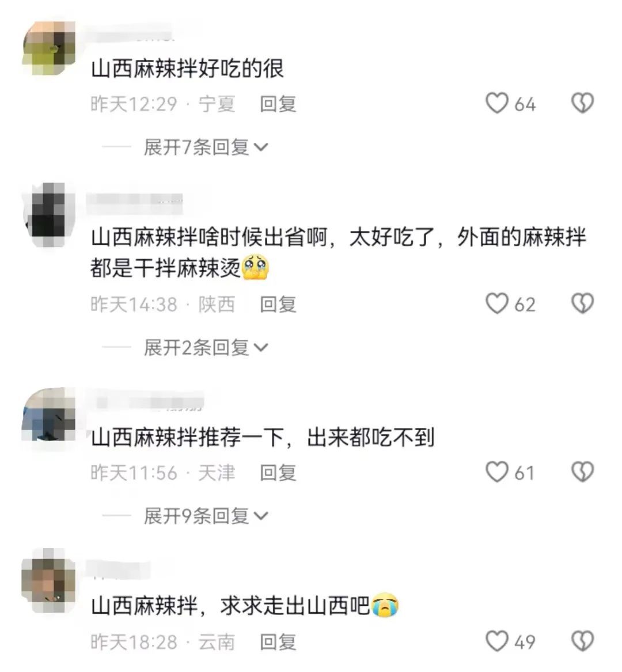This screenshot has height=672, width=622.
Task: Select comment text 山西麻辣拌好吃的很
Action: pos(187,69)
